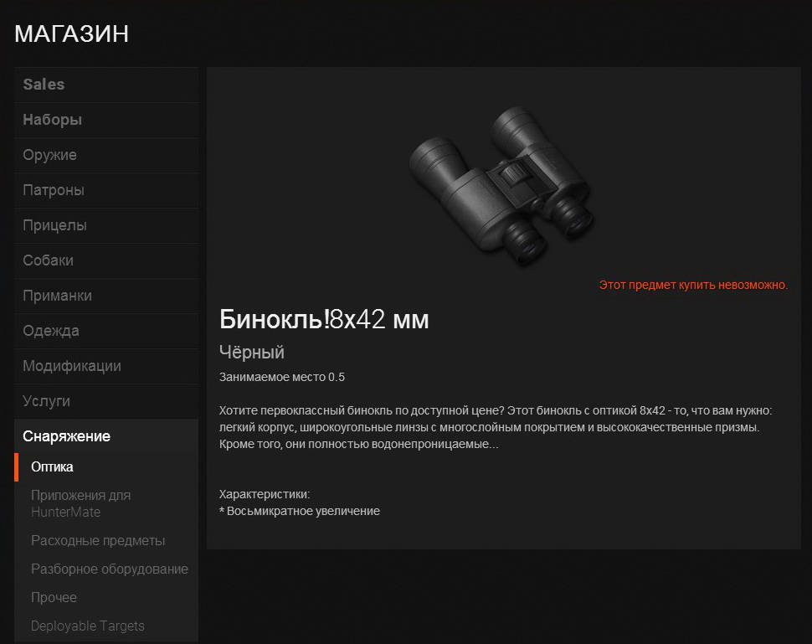Select the Оптика subcategory

tap(106, 466)
